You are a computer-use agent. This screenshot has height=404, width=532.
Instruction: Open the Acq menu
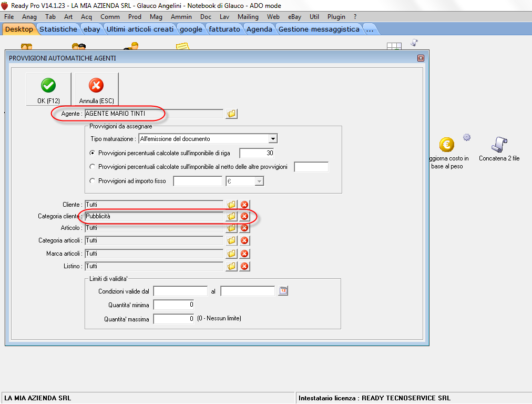86,17
